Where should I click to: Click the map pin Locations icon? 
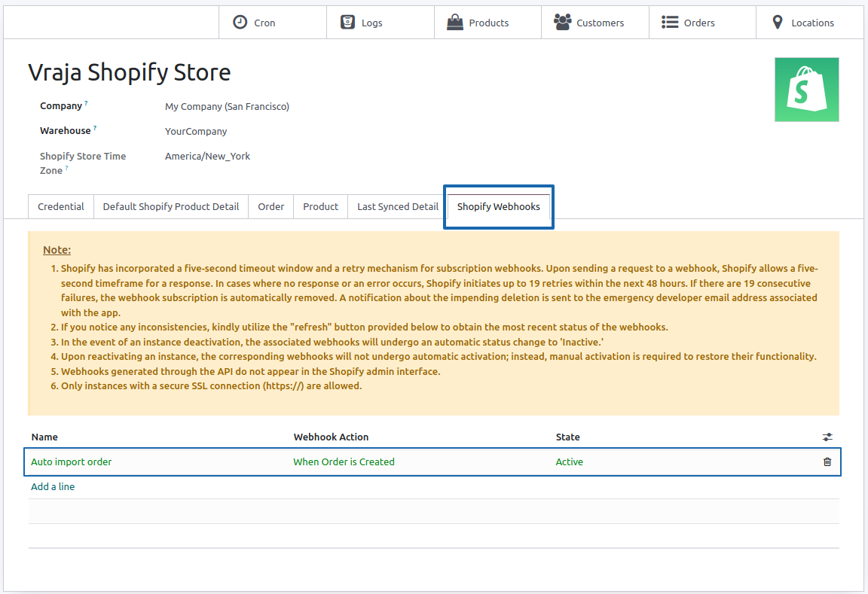coord(778,22)
